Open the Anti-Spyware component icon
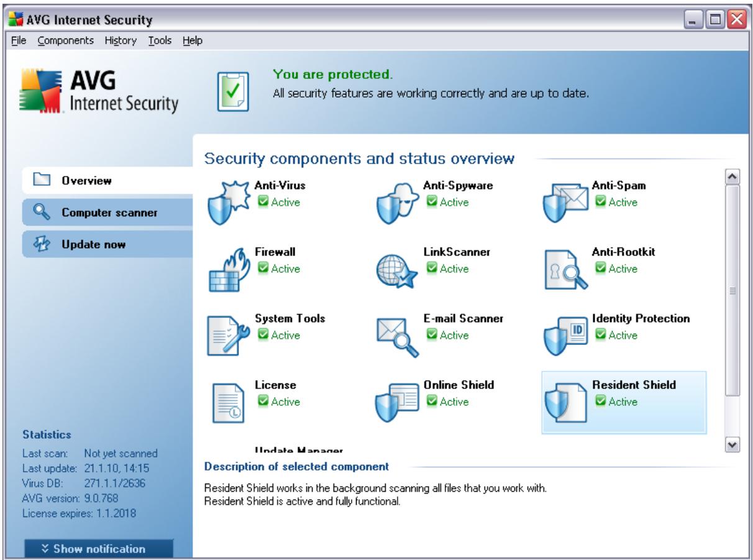The image size is (753, 560). click(398, 203)
